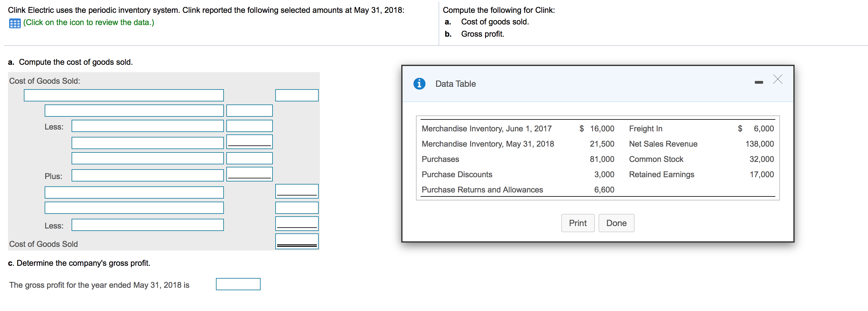Viewport: 868px width, 311px height.
Task: Click the gross profit answer field
Action: [238, 284]
